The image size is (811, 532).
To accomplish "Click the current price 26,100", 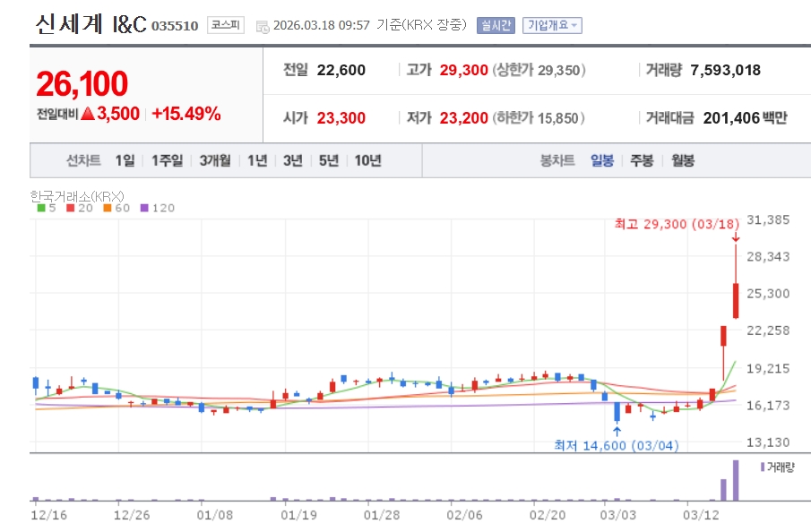I will (x=82, y=84).
